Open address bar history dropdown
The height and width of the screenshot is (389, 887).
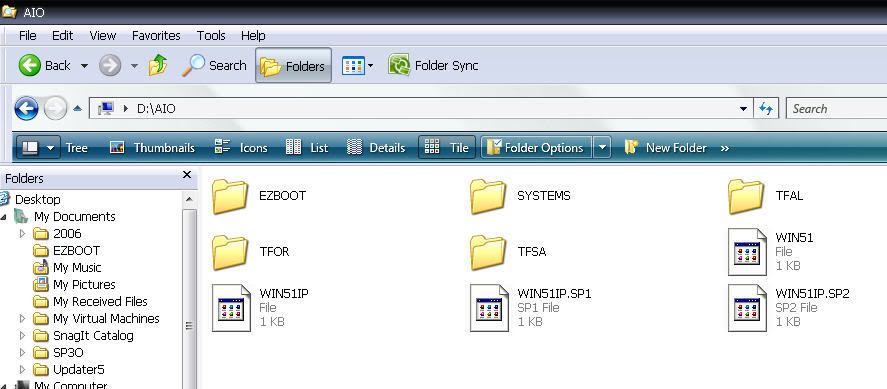pyautogui.click(x=743, y=109)
